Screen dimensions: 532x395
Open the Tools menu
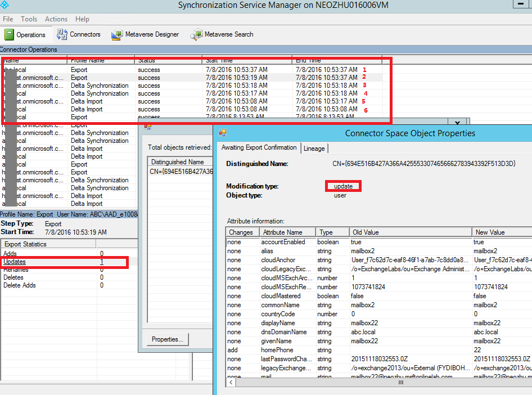(x=29, y=19)
